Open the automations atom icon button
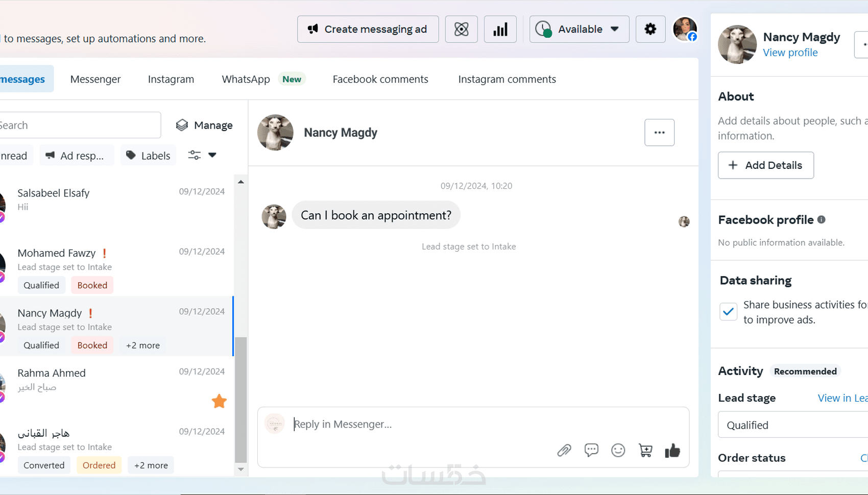This screenshot has width=868, height=495. pos(461,29)
